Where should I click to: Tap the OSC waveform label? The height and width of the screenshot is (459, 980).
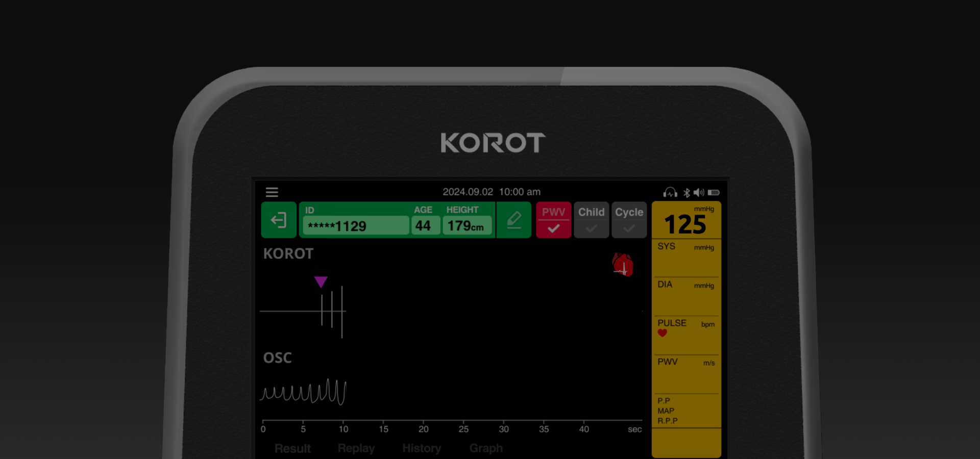pos(277,358)
